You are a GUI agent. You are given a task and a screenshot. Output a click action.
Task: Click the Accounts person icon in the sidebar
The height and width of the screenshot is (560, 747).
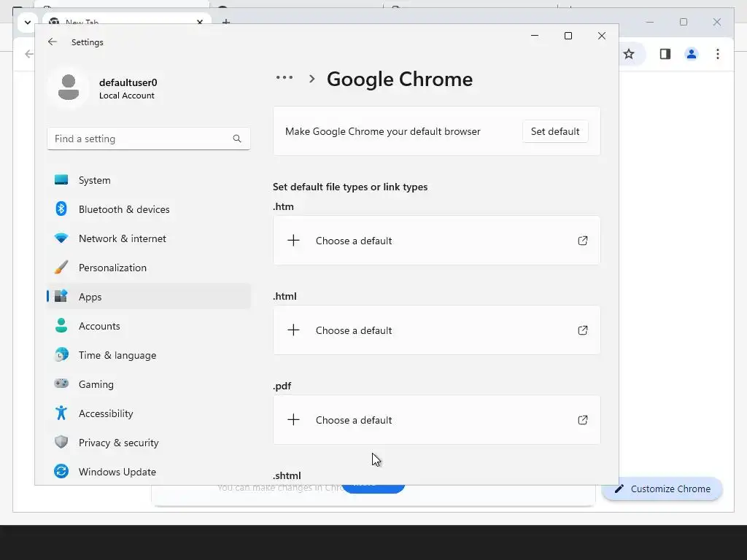[61, 325]
